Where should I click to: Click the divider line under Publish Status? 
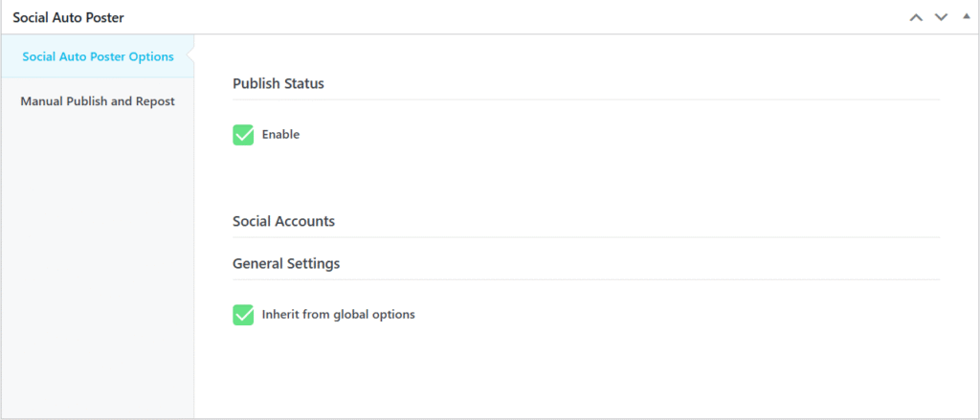point(586,99)
